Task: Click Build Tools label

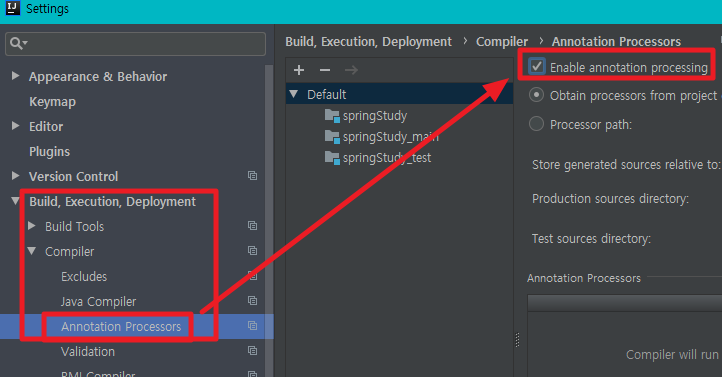Action: pos(75,226)
